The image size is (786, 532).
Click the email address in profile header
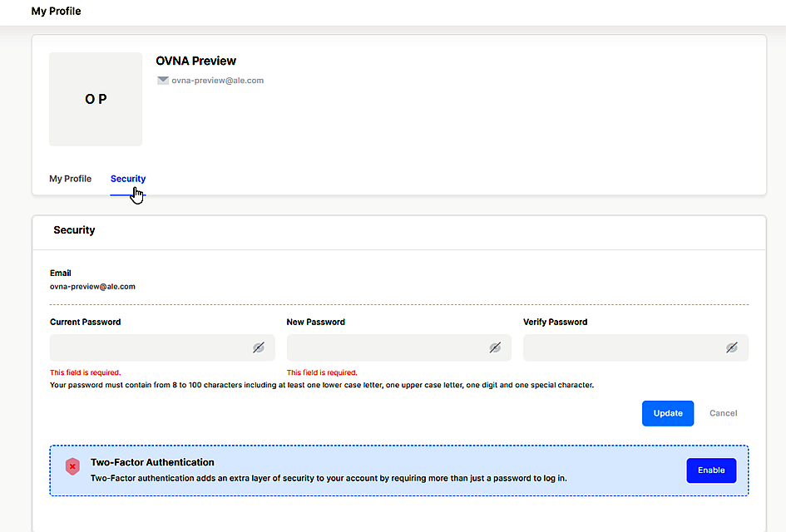pyautogui.click(x=217, y=81)
